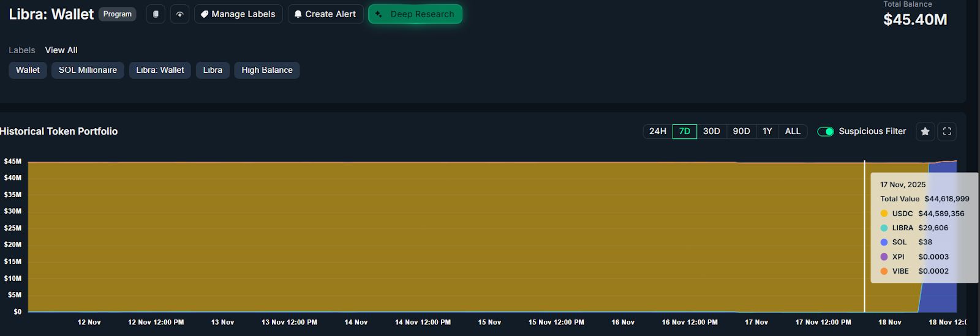Open Manage Labels

(238, 14)
